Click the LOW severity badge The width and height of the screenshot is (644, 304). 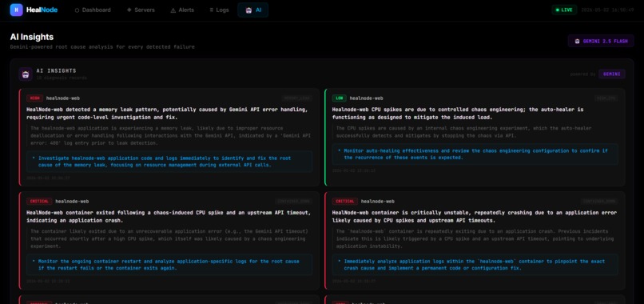coord(340,98)
